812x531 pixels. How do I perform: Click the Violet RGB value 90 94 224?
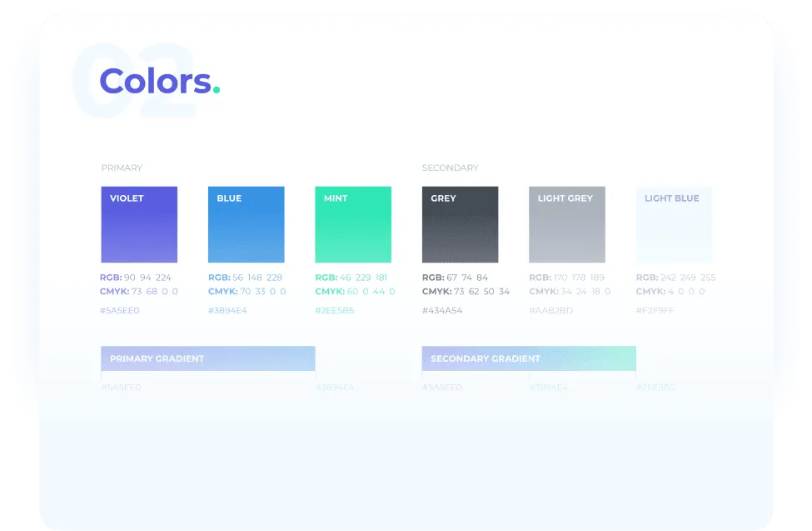click(147, 278)
